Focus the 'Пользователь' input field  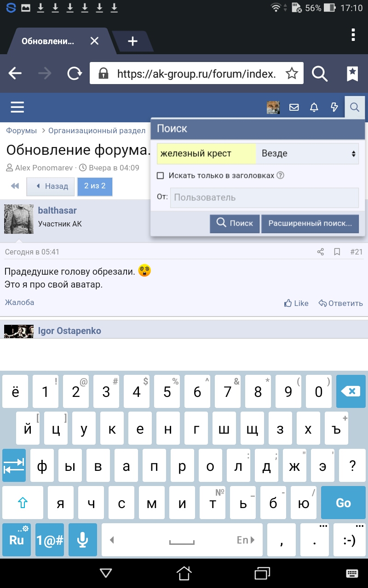pos(264,198)
